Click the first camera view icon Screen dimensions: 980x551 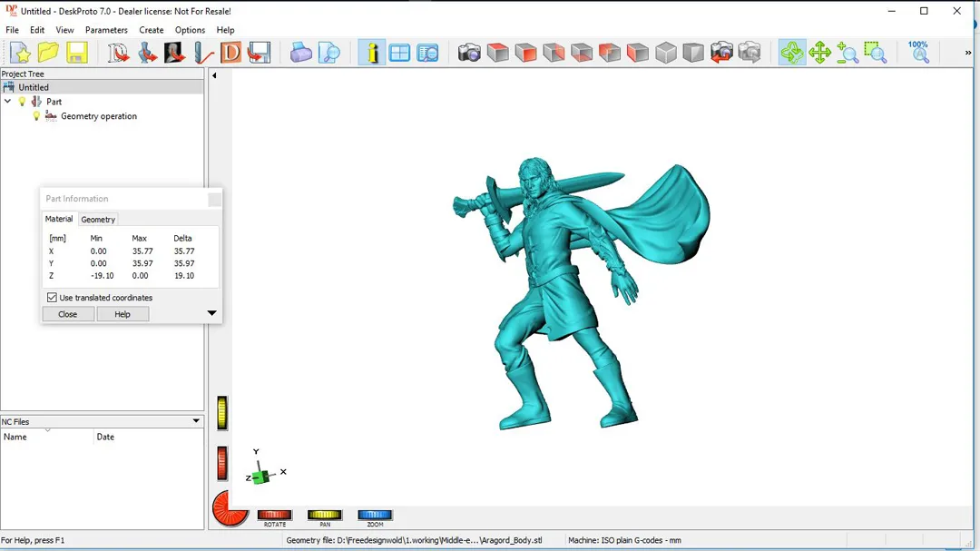tap(469, 53)
